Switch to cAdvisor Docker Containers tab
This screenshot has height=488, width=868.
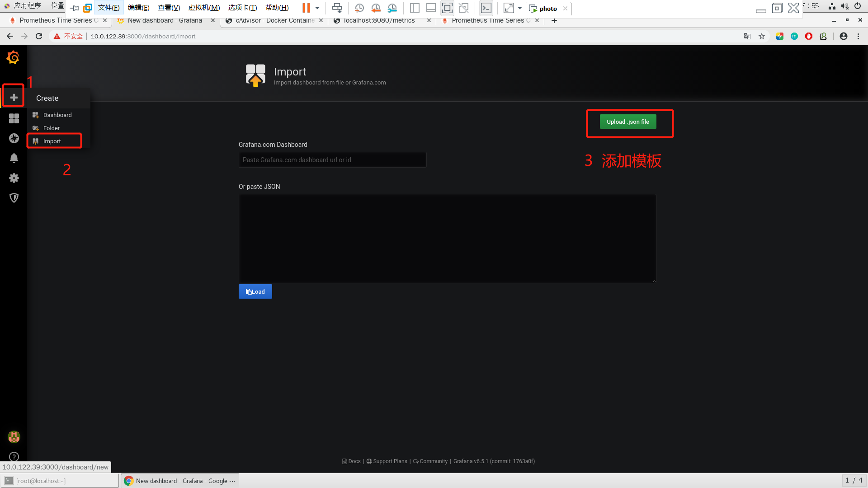pyautogui.click(x=274, y=20)
